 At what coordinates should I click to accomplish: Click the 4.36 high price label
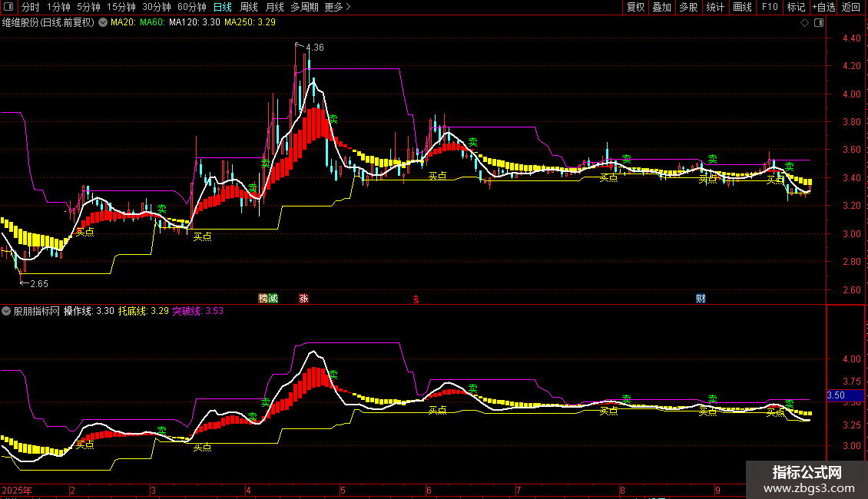point(315,48)
